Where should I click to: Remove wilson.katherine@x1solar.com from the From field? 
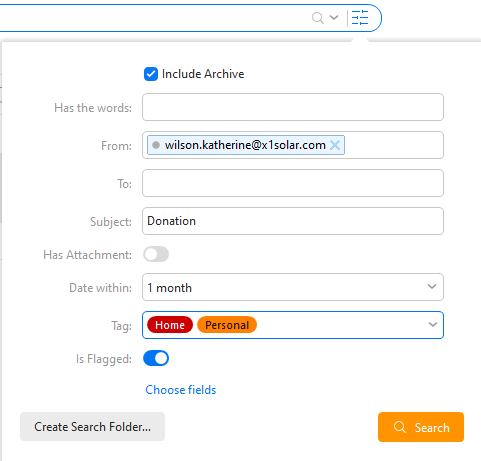tap(335, 145)
